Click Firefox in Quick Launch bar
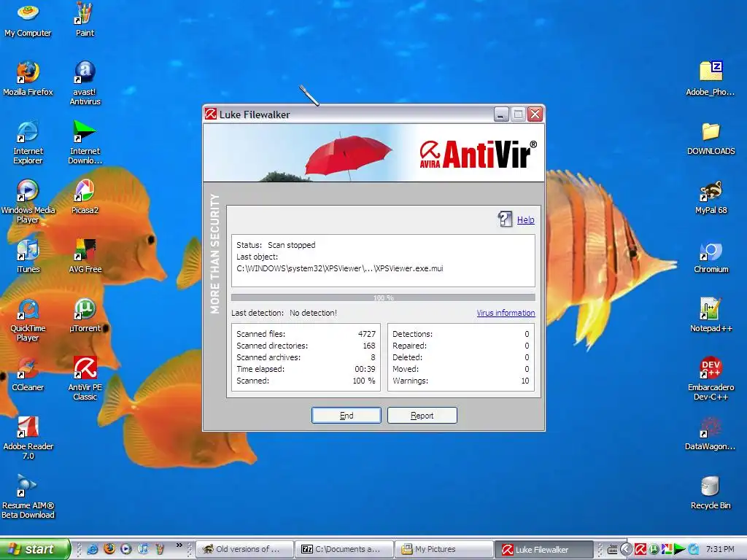Viewport: 747px width, 560px height. 109,549
